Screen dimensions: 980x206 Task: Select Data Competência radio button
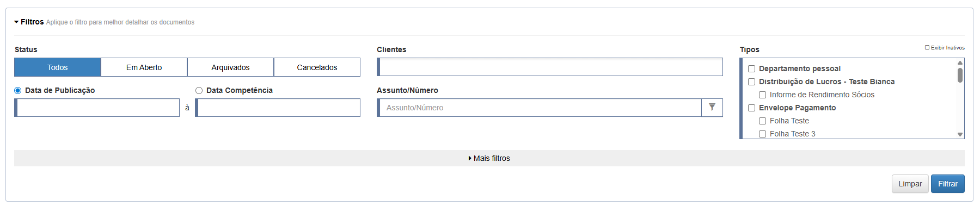point(199,91)
